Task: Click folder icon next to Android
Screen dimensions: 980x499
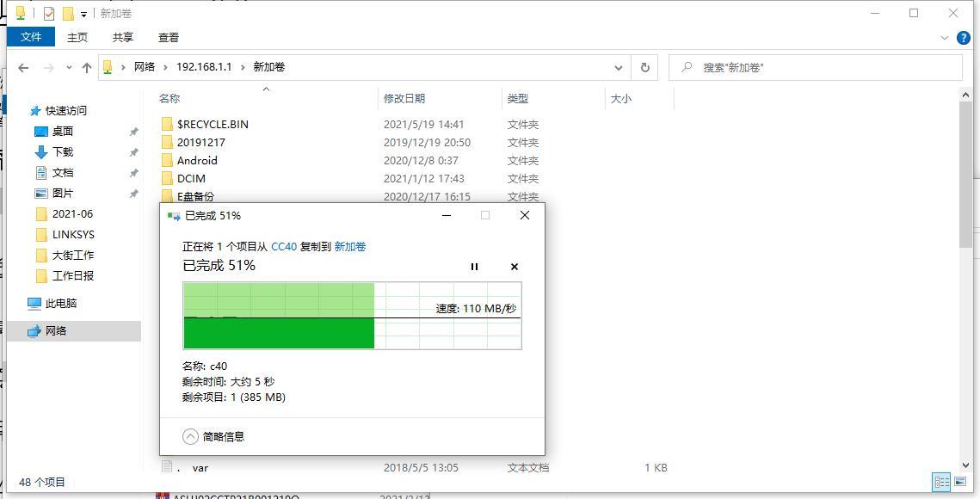Action: [167, 161]
